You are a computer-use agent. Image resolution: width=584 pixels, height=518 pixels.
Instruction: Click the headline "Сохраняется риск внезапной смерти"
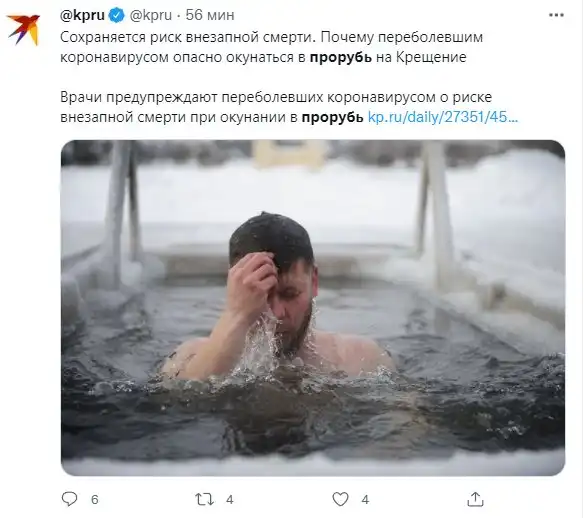click(186, 37)
